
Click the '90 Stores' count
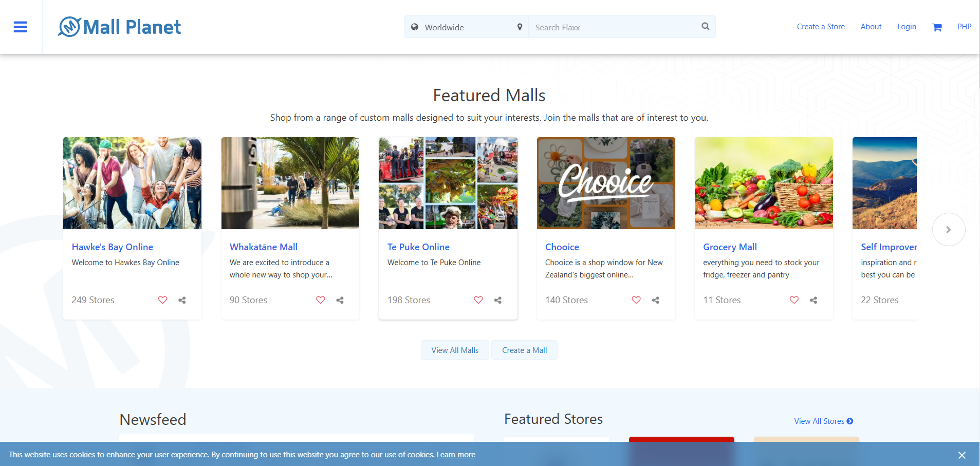point(248,300)
